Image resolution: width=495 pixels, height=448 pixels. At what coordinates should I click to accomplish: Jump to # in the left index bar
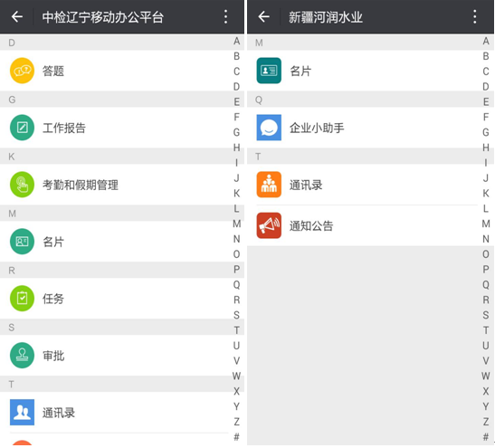pos(236,437)
